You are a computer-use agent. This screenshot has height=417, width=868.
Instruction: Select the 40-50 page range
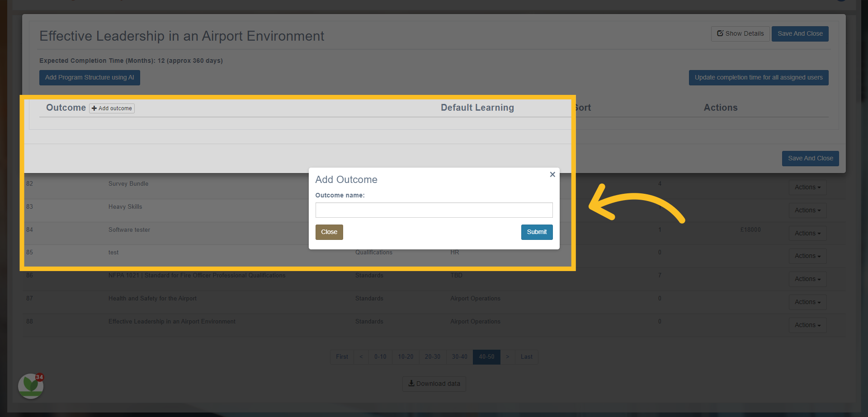pos(486,357)
